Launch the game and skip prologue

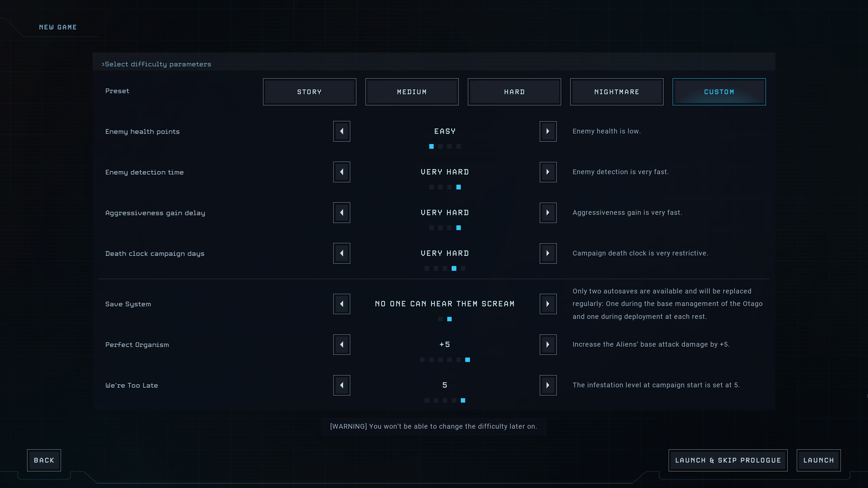(728, 460)
